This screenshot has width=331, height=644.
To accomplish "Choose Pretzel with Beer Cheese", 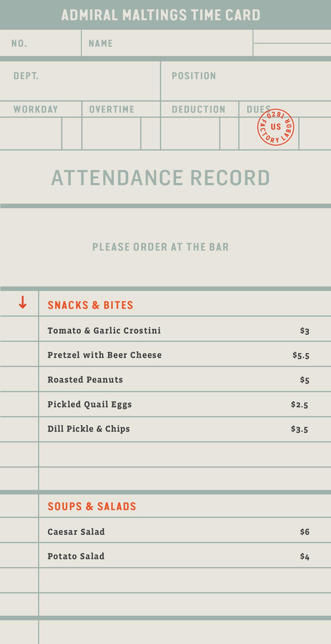I will pyautogui.click(x=105, y=355).
